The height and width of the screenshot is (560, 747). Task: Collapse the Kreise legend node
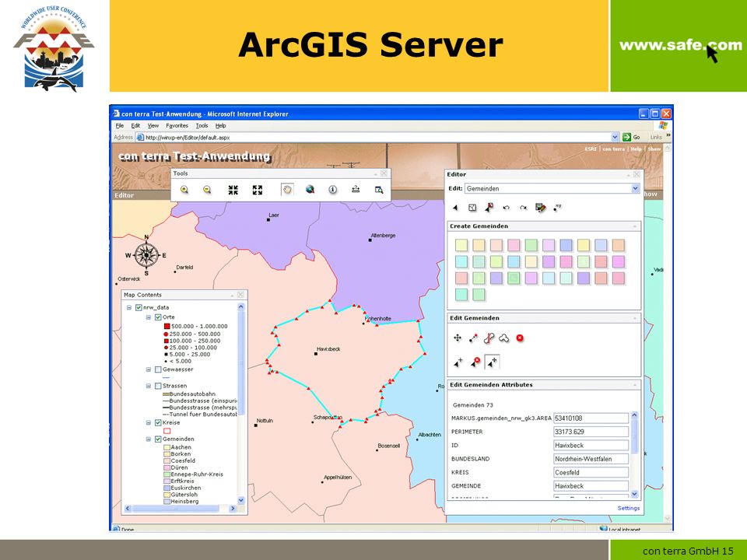click(x=149, y=422)
